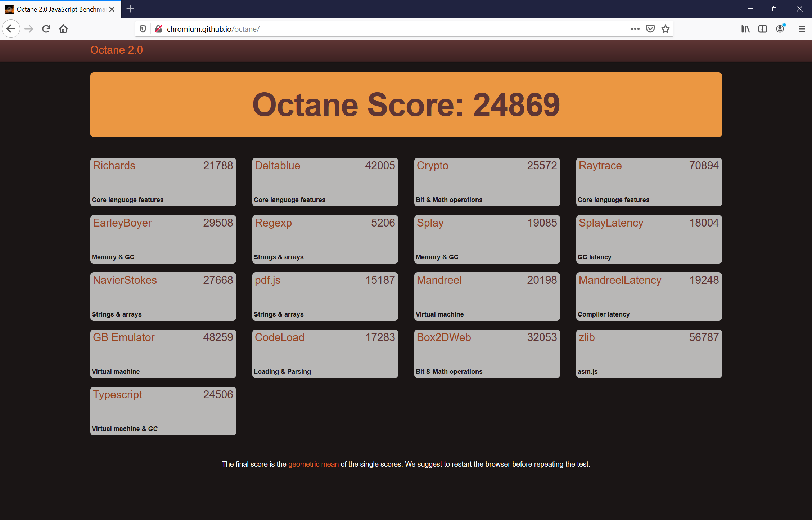Go back to the previous page
This screenshot has width=812, height=520.
pyautogui.click(x=11, y=29)
